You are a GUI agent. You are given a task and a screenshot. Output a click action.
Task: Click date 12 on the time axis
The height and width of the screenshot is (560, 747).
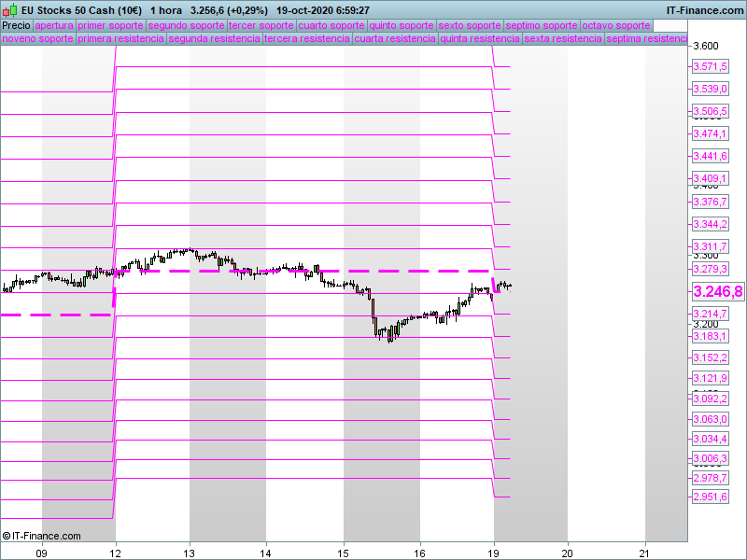[116, 551]
